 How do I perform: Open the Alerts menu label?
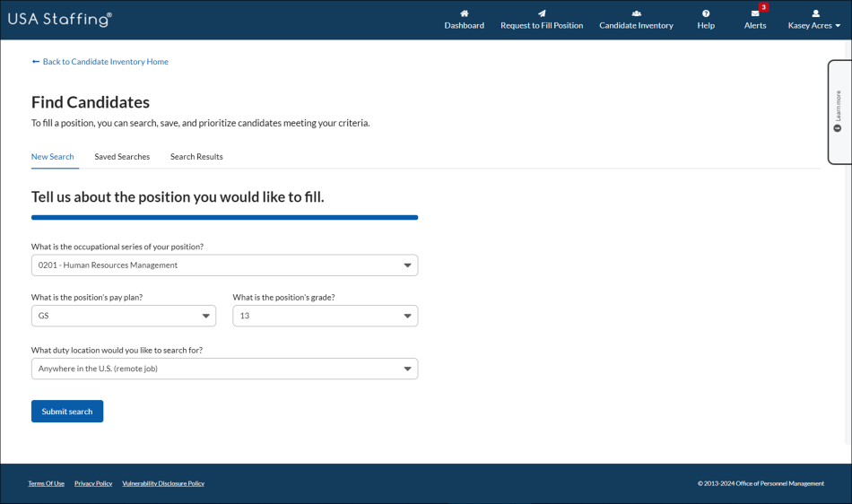755,25
